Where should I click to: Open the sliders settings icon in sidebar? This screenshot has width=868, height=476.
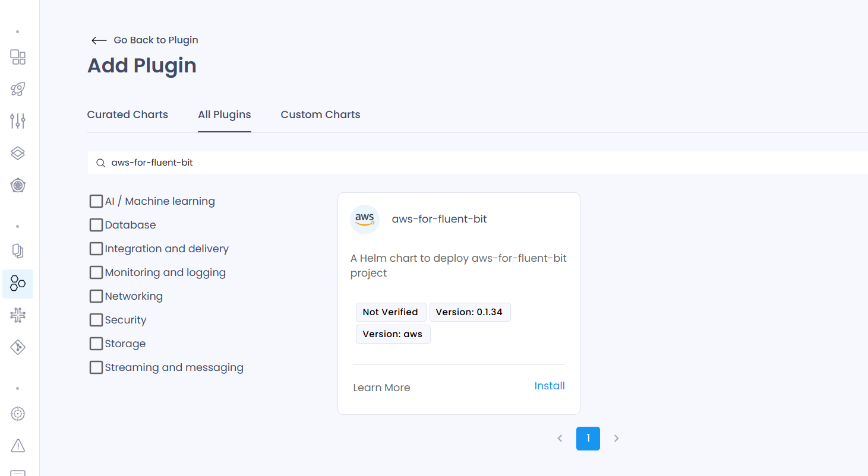point(18,121)
